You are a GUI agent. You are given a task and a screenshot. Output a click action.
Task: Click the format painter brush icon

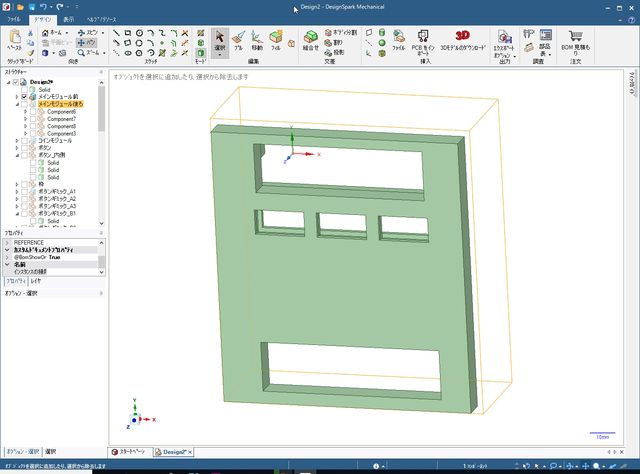click(30, 53)
